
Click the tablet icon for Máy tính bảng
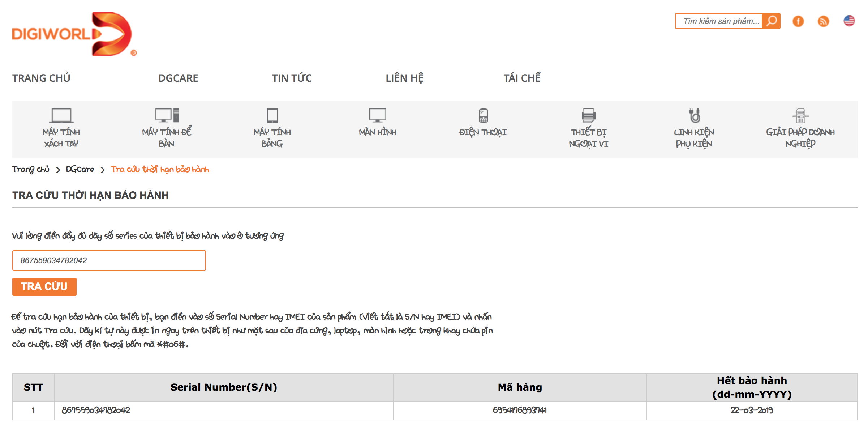(x=272, y=116)
